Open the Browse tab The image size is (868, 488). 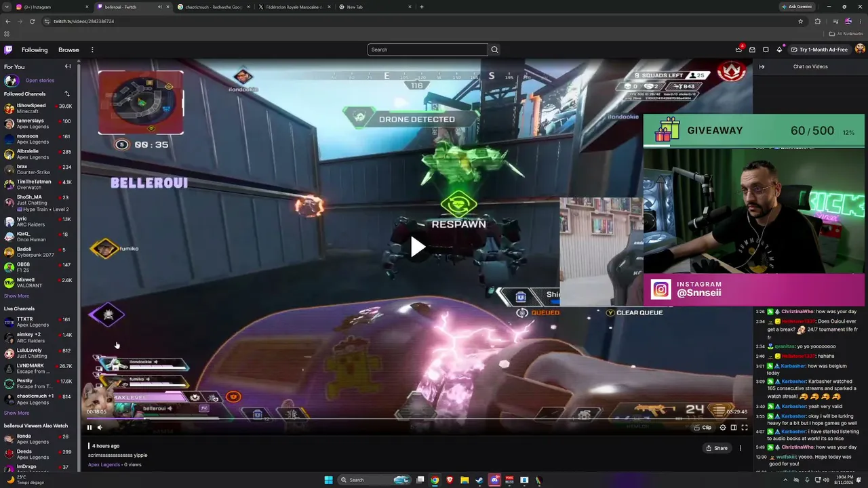[x=68, y=49]
